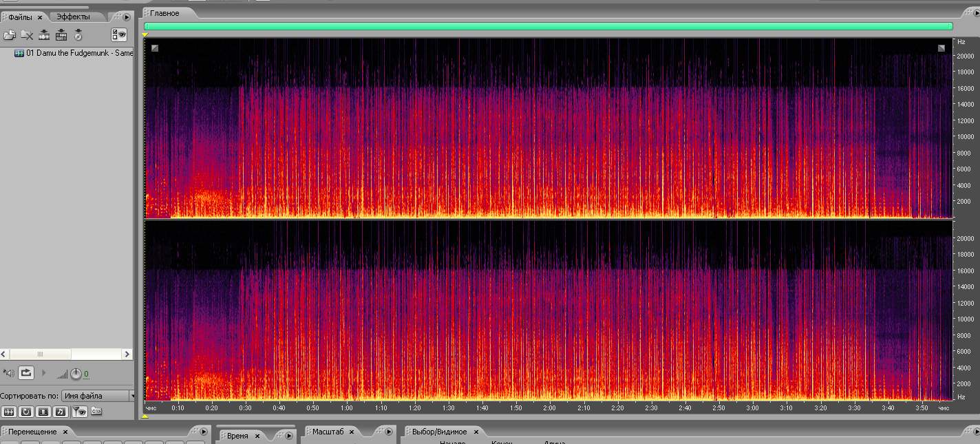980x444 pixels.
Task: Click the preview play triangle in Files panel
Action: 44,373
